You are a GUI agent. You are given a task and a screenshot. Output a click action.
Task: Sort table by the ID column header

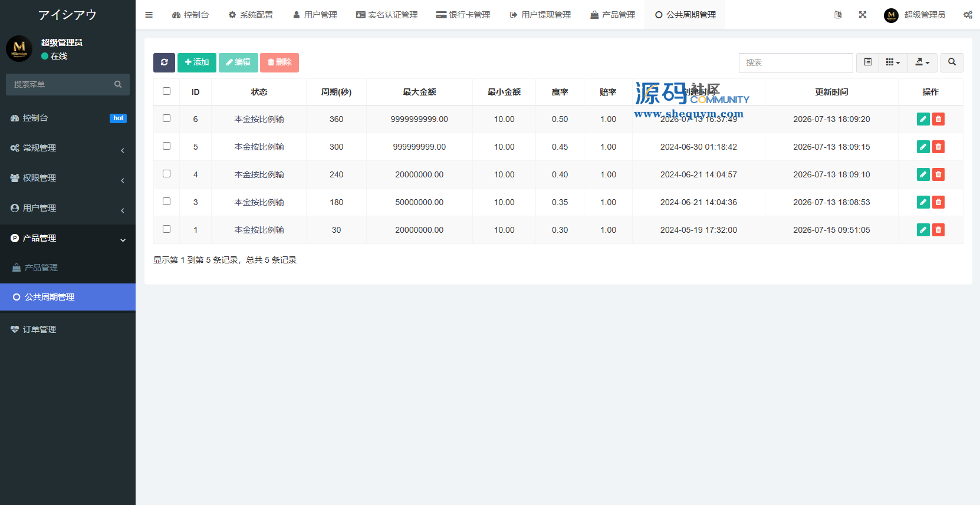click(x=196, y=92)
